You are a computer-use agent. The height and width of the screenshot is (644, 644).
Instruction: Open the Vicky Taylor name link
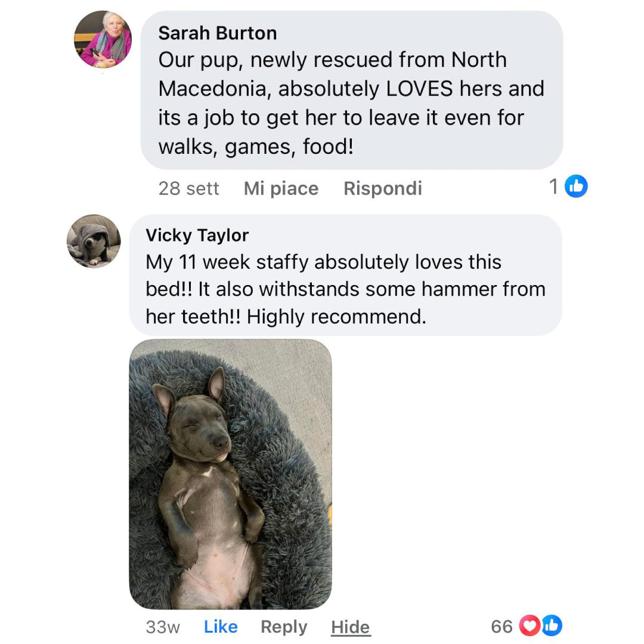(197, 236)
